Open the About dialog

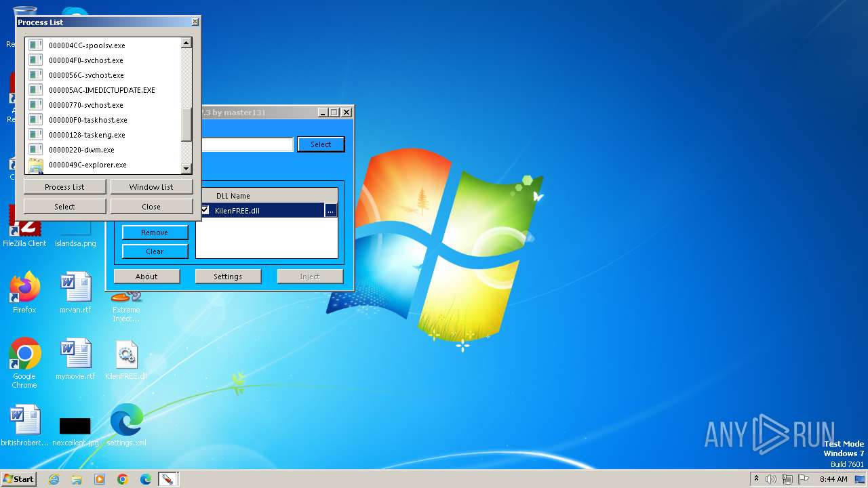[x=146, y=277]
